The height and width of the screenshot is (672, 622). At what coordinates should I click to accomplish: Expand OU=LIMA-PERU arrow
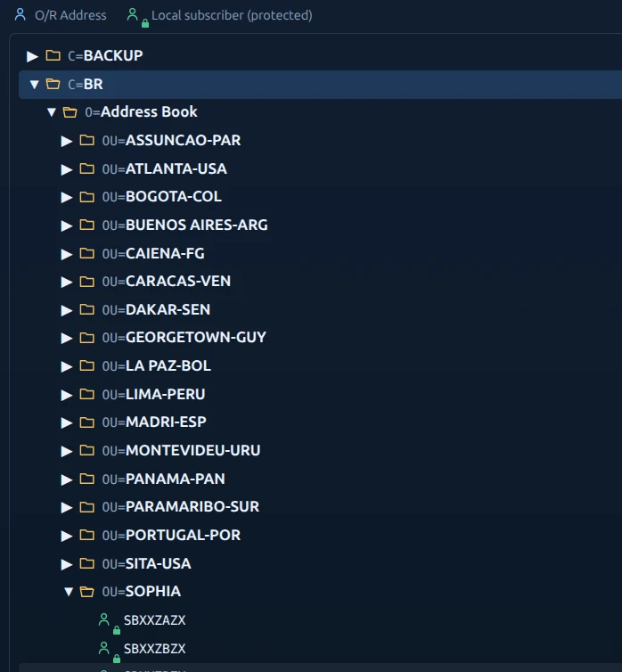(67, 395)
